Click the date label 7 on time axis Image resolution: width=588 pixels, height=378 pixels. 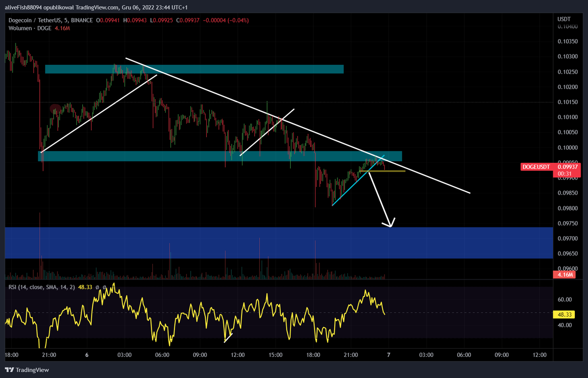point(388,355)
